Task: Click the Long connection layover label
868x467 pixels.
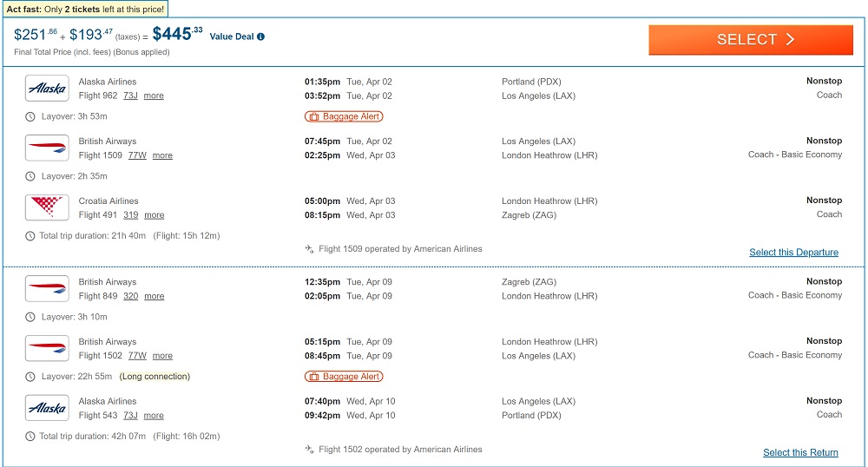Action: pos(155,377)
